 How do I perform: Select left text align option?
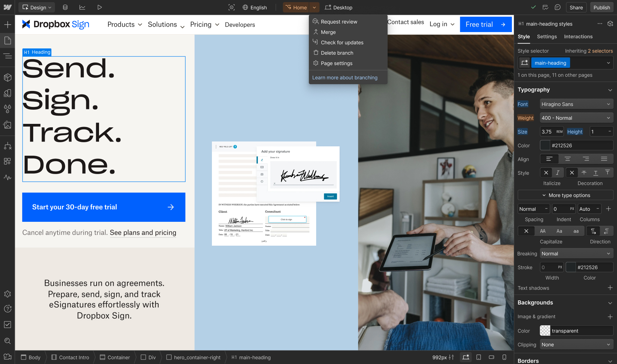(x=549, y=159)
